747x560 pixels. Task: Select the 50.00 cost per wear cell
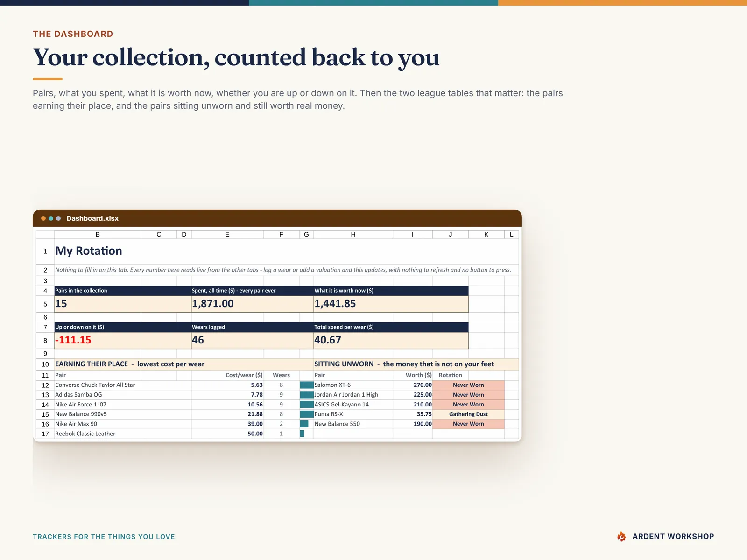(x=227, y=434)
